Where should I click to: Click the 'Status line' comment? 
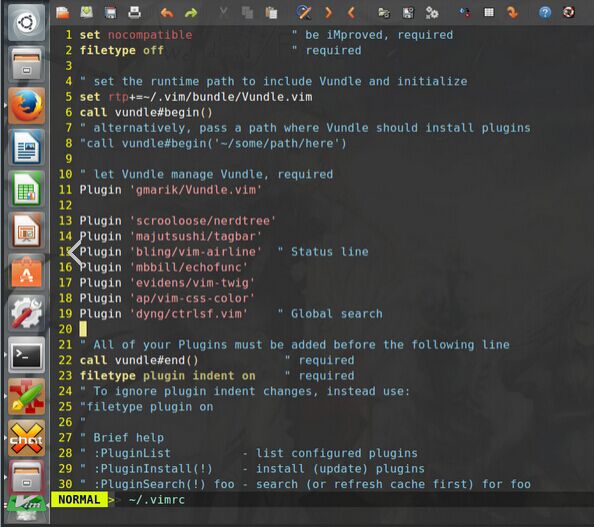[x=330, y=252]
